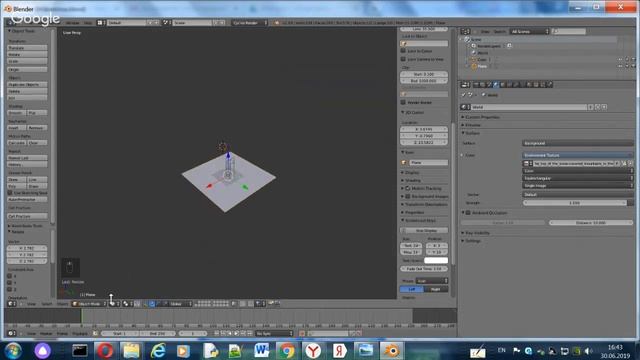640x360 pixels.
Task: Open the Search menu in outliner header
Action: [499, 31]
